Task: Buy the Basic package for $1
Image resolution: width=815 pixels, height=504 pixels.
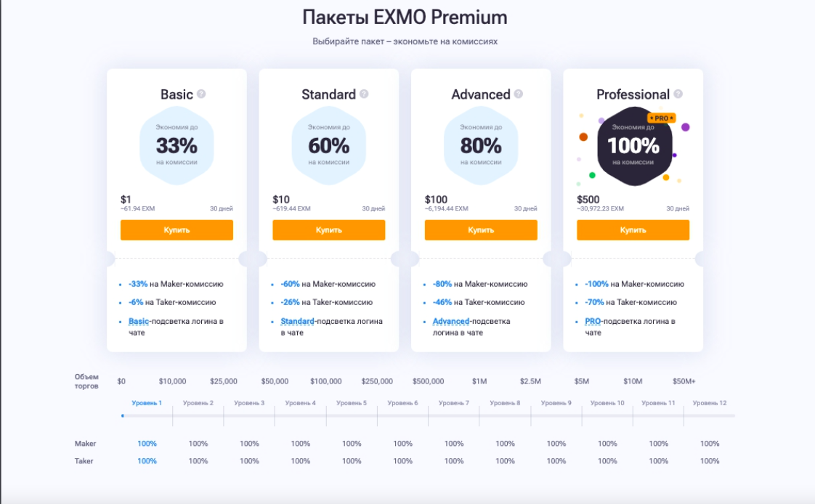Action: (x=177, y=230)
